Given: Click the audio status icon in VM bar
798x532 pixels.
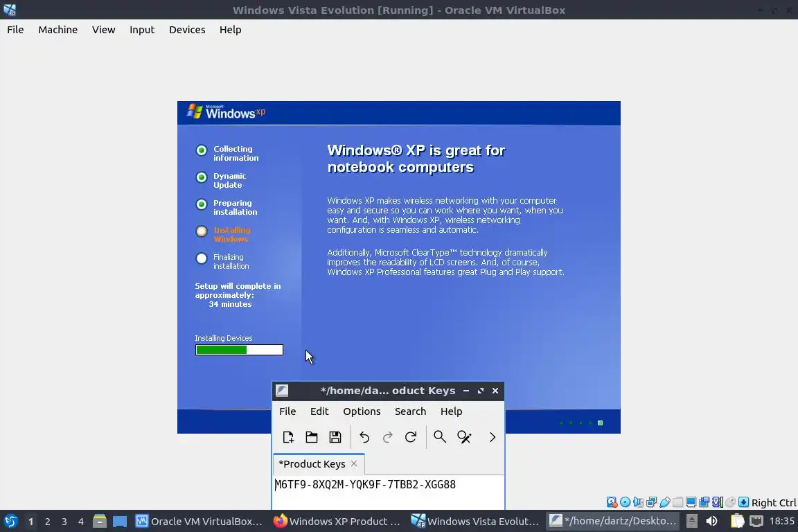Looking at the screenshot, I should pyautogui.click(x=638, y=502).
